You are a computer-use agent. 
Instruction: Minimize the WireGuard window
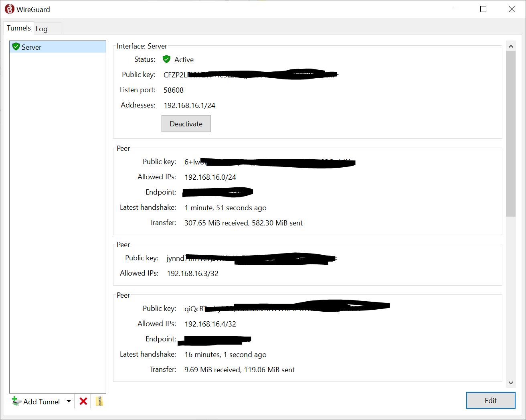455,9
